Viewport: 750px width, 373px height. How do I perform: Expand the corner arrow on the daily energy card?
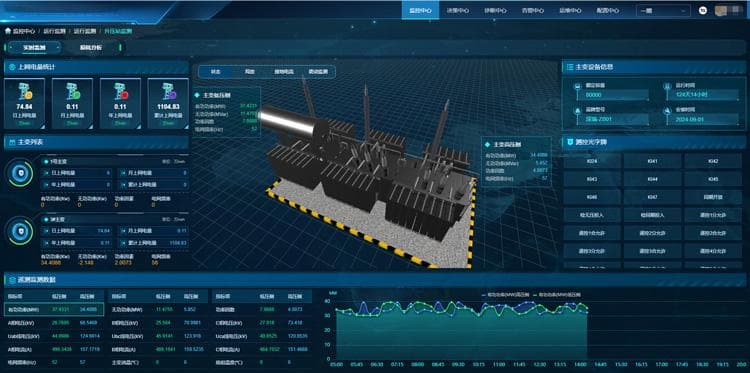42,127
